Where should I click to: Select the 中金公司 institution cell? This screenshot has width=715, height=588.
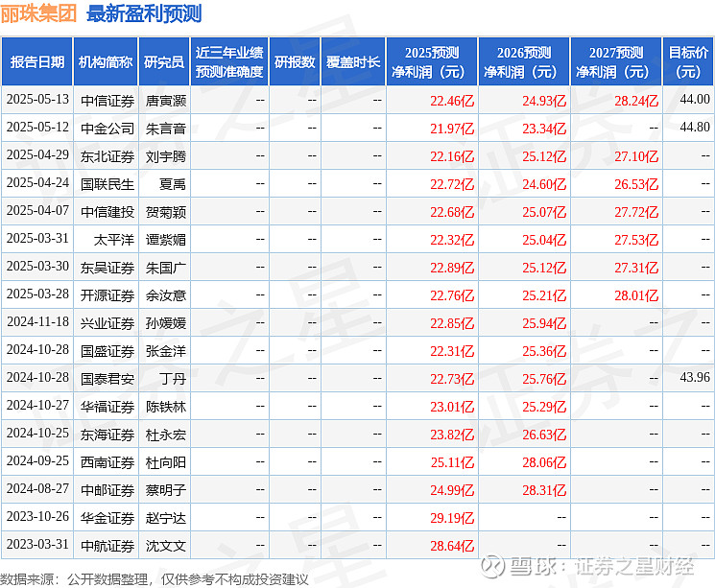pos(107,129)
